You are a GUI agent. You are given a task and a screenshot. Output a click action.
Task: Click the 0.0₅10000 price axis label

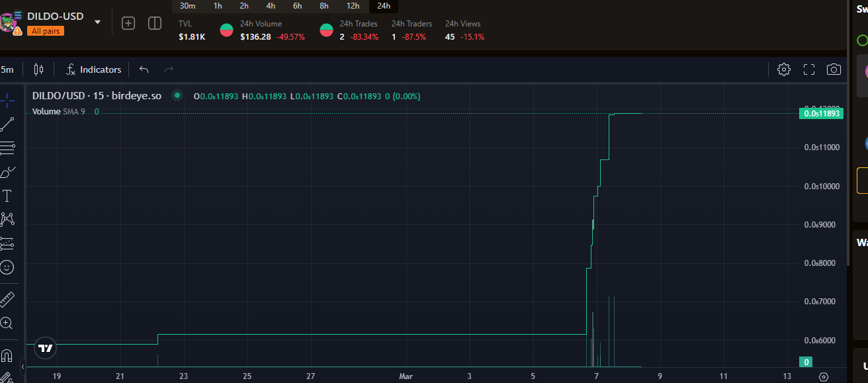[821, 186]
